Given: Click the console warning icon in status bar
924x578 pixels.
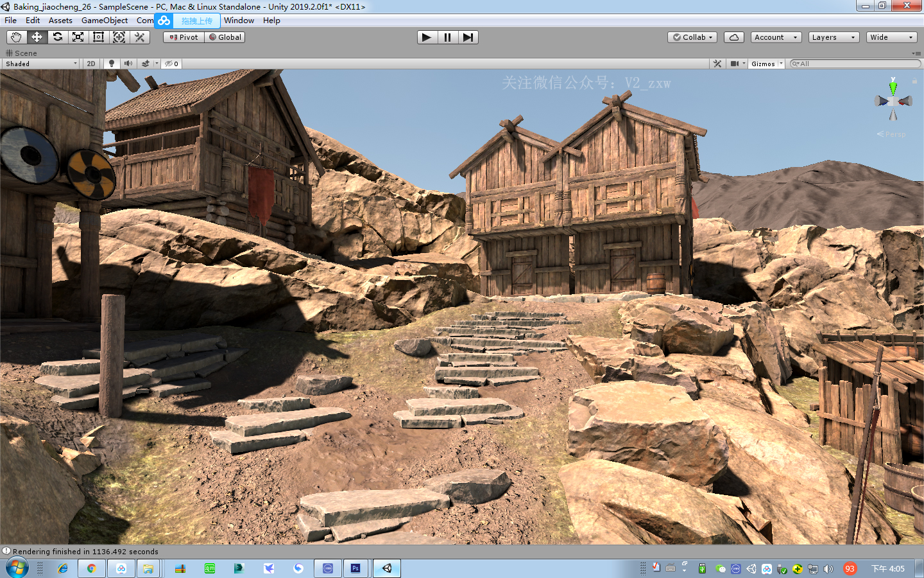Looking at the screenshot, I should 6,551.
